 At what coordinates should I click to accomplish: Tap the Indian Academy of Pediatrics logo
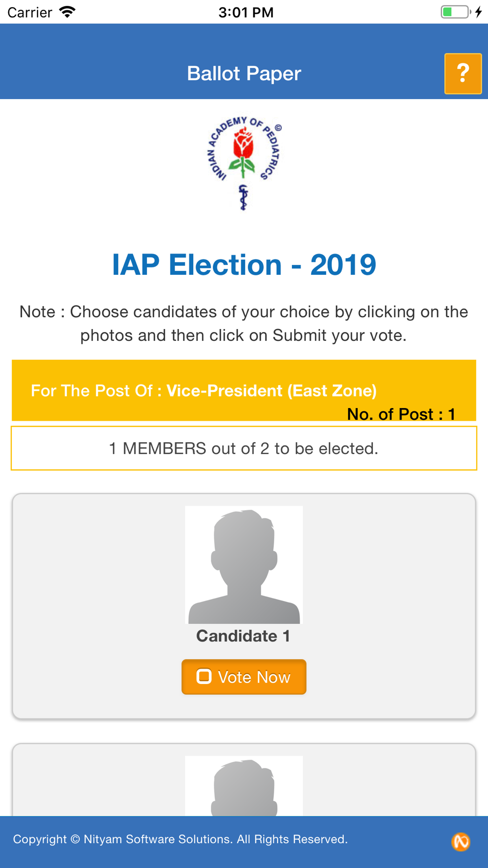(244, 163)
